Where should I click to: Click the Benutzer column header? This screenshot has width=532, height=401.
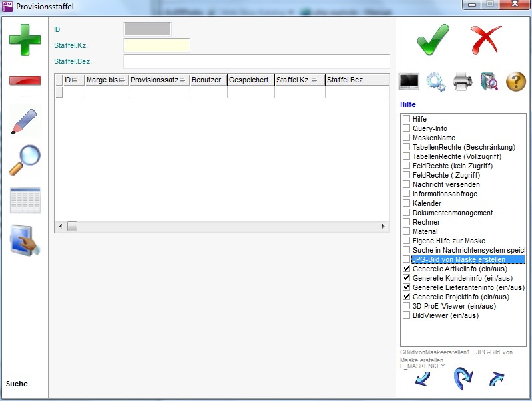pos(208,80)
